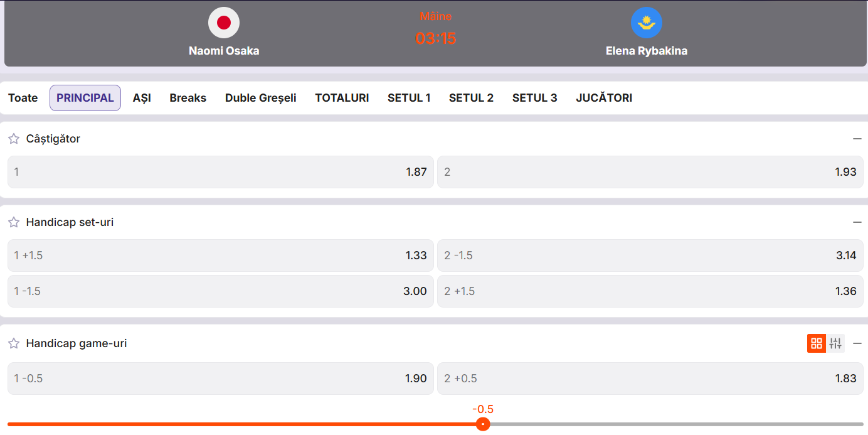Viewport: 868px width, 435px height.
Task: Switch Handicap game-uri to slider view icon
Action: click(835, 343)
